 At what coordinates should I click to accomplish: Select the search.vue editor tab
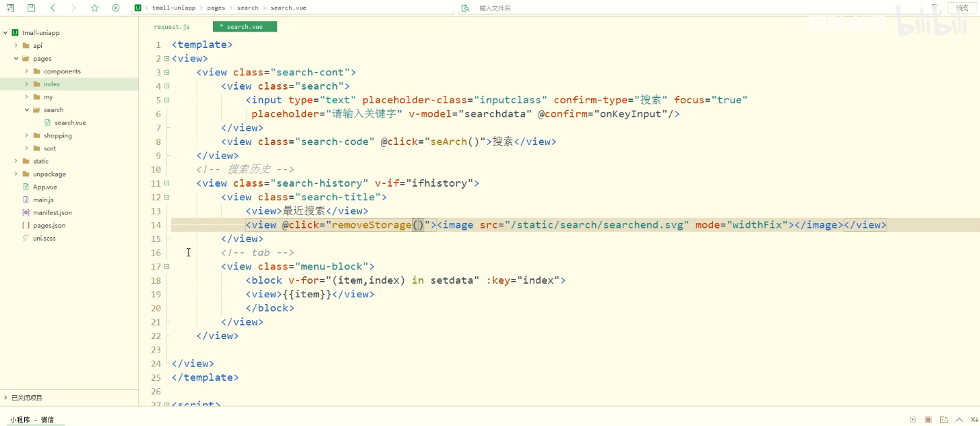tap(245, 27)
